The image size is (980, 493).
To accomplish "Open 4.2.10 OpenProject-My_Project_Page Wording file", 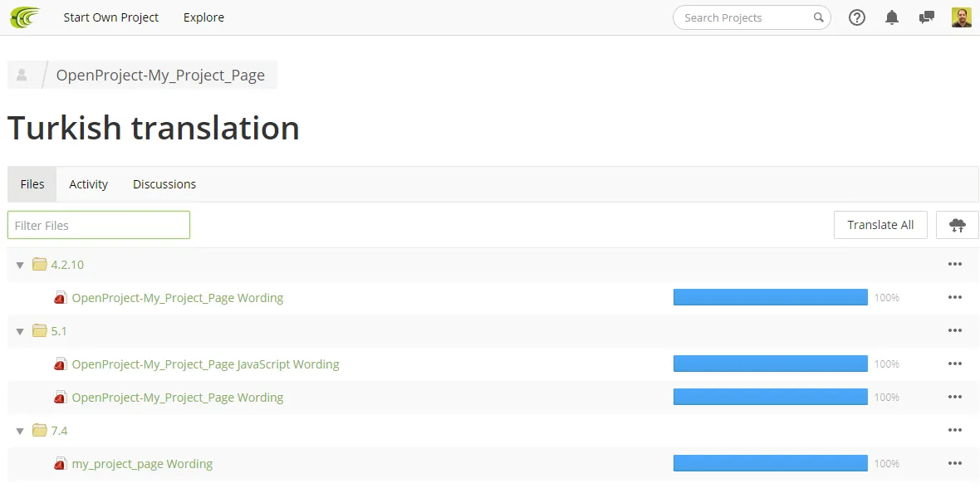I will click(178, 297).
